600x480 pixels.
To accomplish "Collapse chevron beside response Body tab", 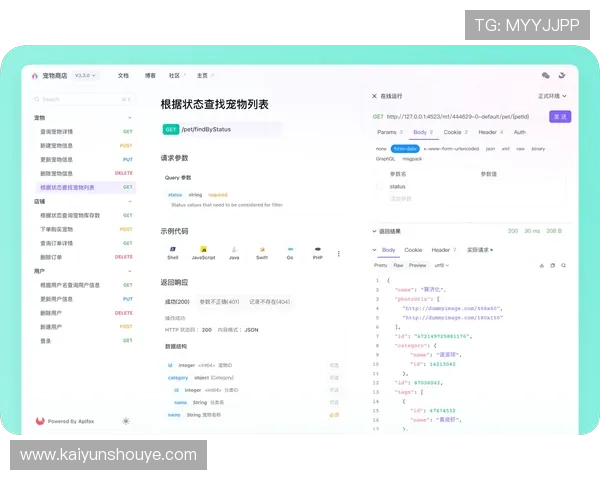I will point(374,250).
